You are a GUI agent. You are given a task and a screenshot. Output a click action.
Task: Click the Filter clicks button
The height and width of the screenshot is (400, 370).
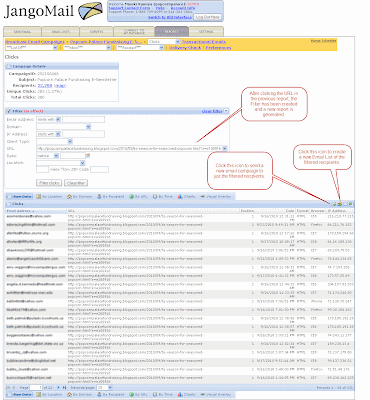pos(49,183)
